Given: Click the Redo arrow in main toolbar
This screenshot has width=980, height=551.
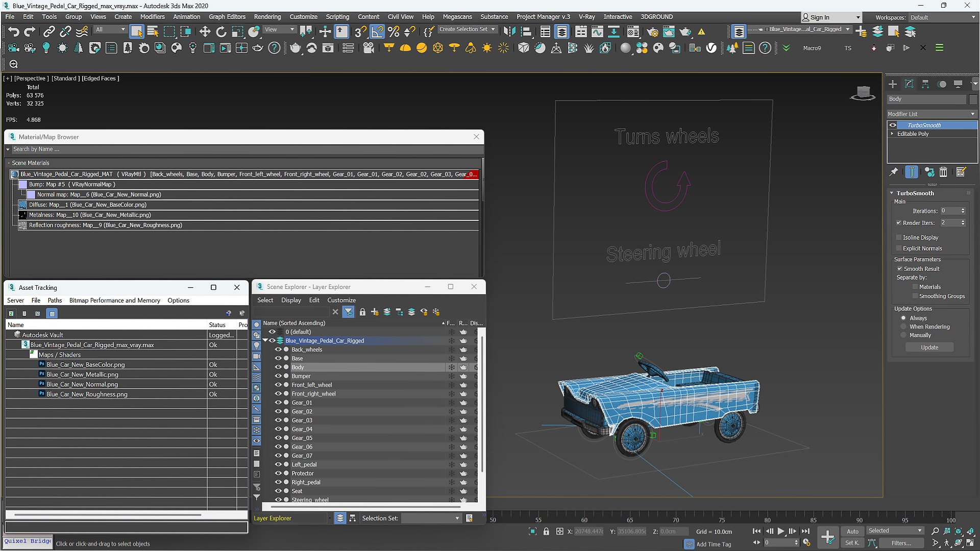Looking at the screenshot, I should (30, 32).
